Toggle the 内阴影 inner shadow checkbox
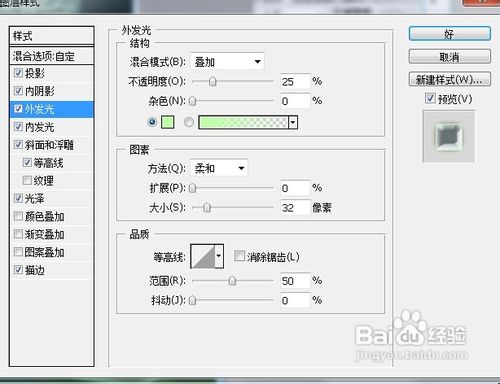This screenshot has height=384, width=500. [18, 91]
